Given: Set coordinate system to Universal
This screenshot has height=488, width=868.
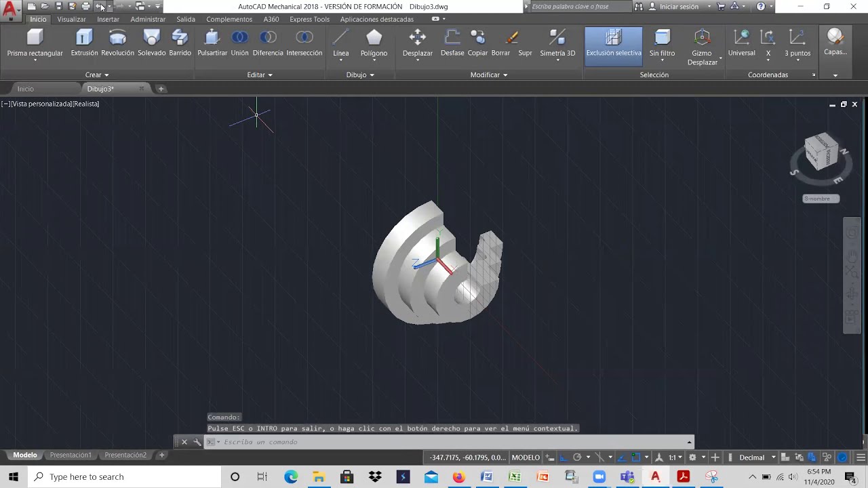Looking at the screenshot, I should [x=741, y=43].
